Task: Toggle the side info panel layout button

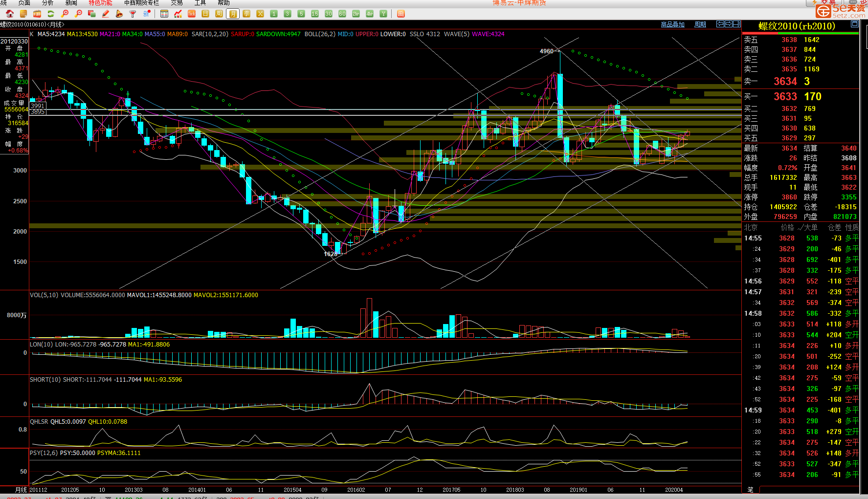Action: 736,24
